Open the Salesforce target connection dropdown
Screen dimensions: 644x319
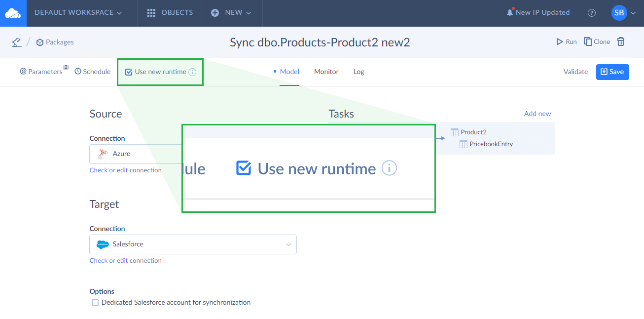point(193,244)
